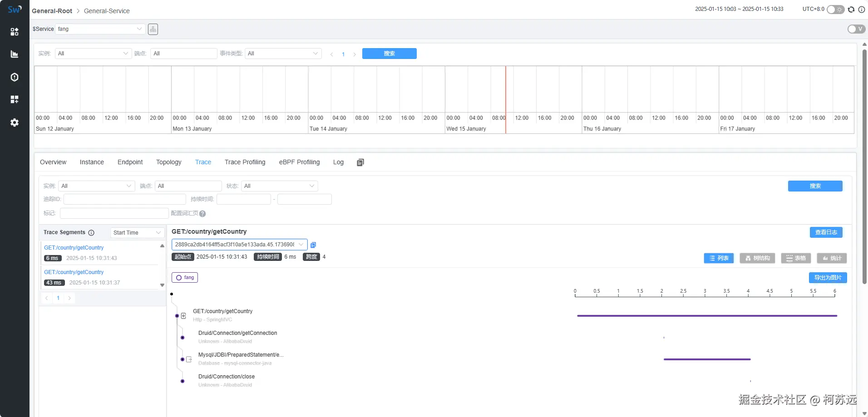Toggle the V switch on the service bar
The height and width of the screenshot is (417, 868).
pyautogui.click(x=857, y=29)
